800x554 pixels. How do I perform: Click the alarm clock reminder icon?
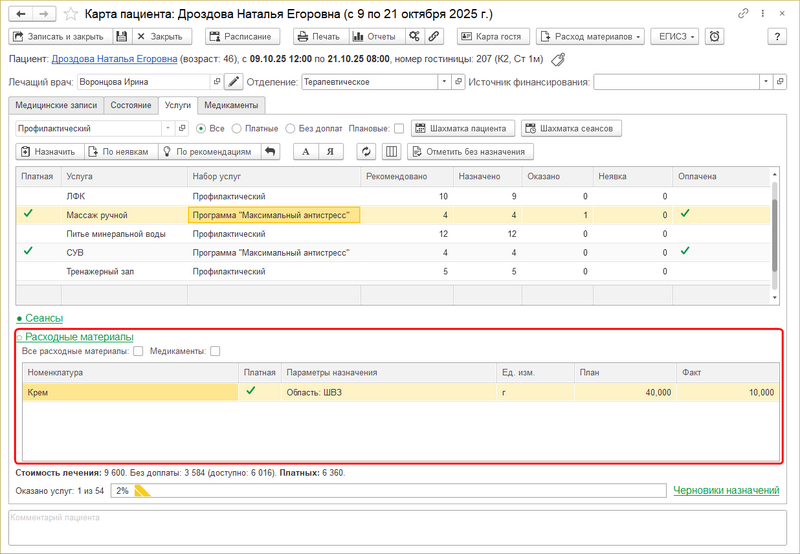click(715, 36)
